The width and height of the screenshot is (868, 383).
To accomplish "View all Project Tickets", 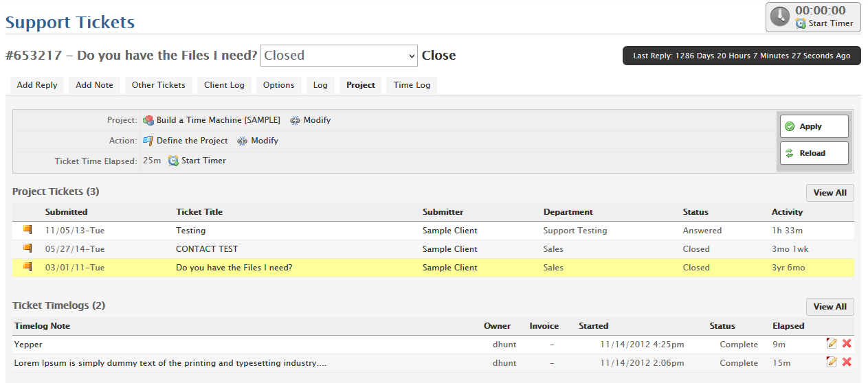I will click(x=830, y=193).
